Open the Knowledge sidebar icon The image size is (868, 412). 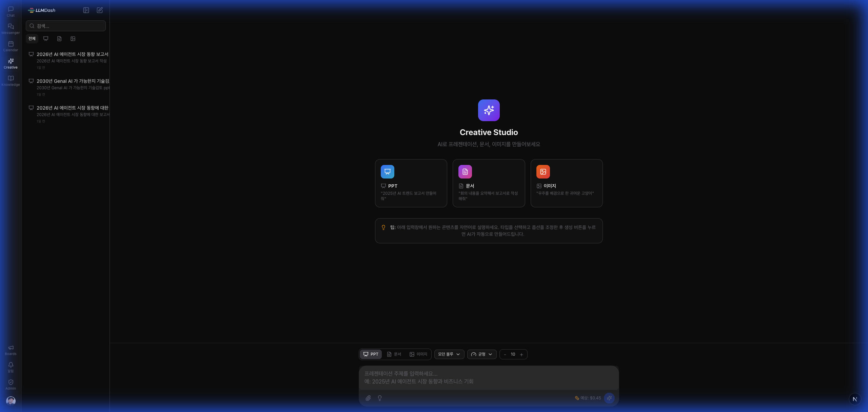tap(11, 80)
